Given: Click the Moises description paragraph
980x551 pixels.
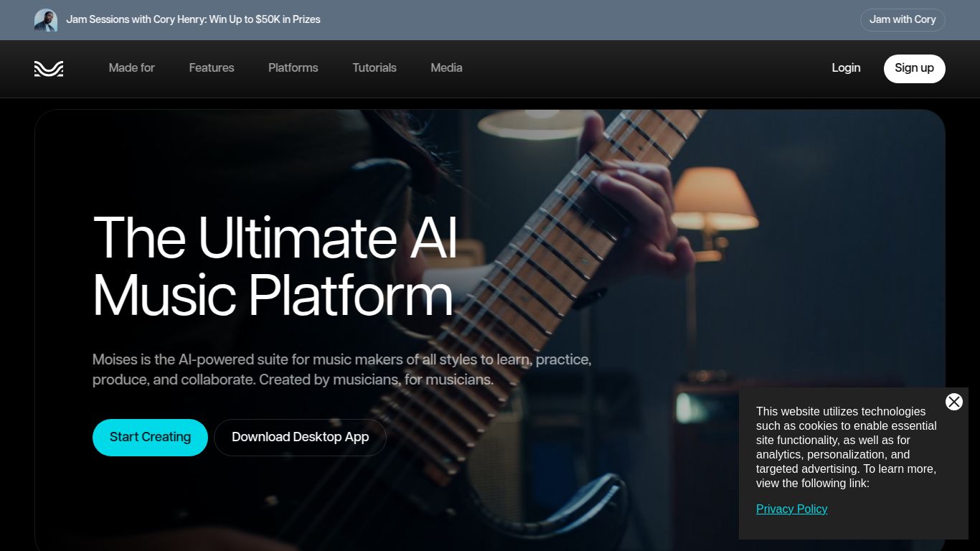Looking at the screenshot, I should pyautogui.click(x=341, y=369).
